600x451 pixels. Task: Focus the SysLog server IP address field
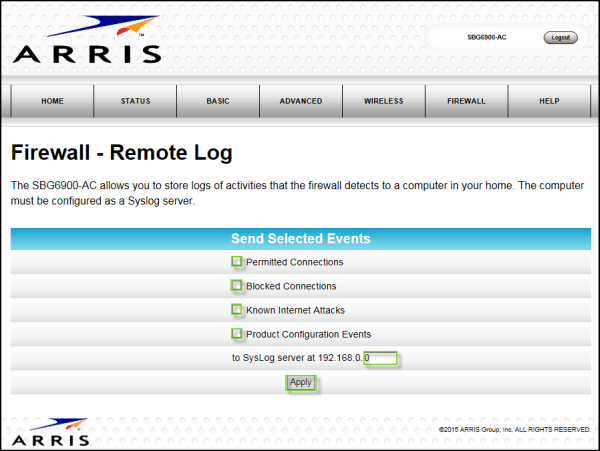383,358
